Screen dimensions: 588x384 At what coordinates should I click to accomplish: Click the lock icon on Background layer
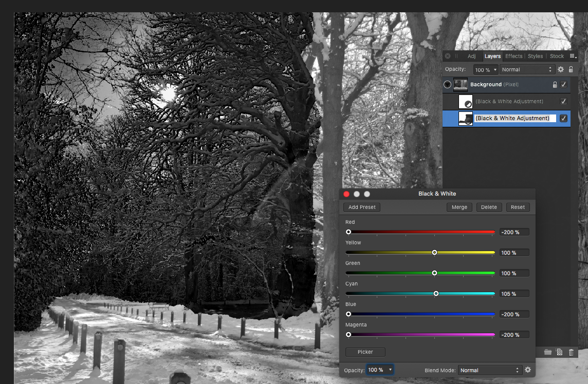coord(555,85)
